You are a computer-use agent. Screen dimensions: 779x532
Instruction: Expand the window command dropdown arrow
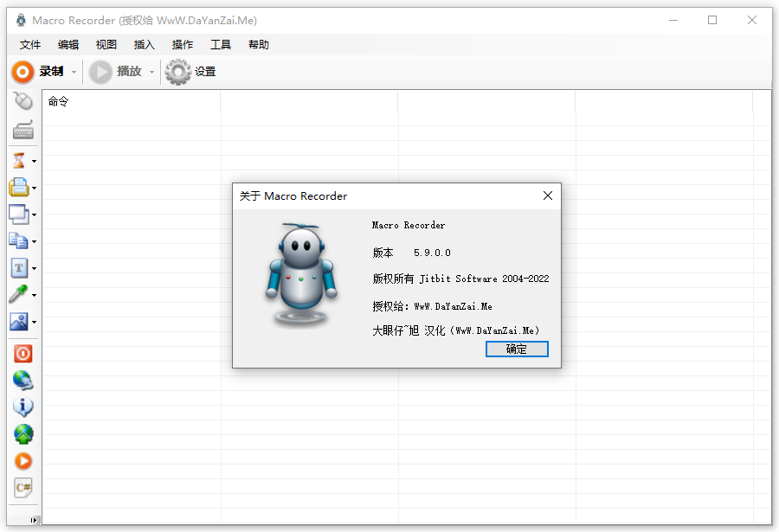click(34, 215)
